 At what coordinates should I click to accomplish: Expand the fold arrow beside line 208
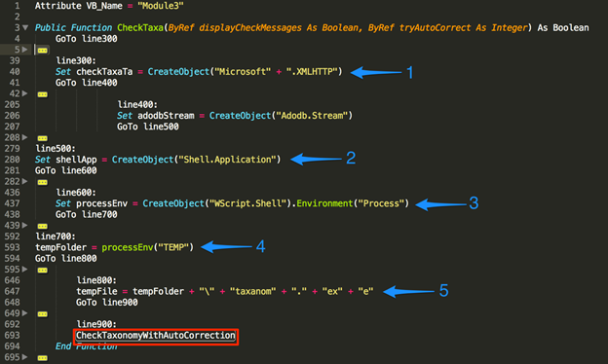(25, 137)
